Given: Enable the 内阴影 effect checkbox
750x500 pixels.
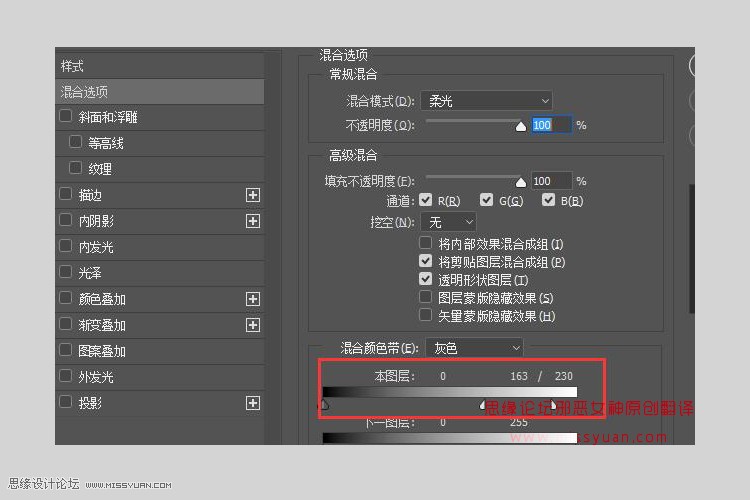Looking at the screenshot, I should (x=66, y=220).
